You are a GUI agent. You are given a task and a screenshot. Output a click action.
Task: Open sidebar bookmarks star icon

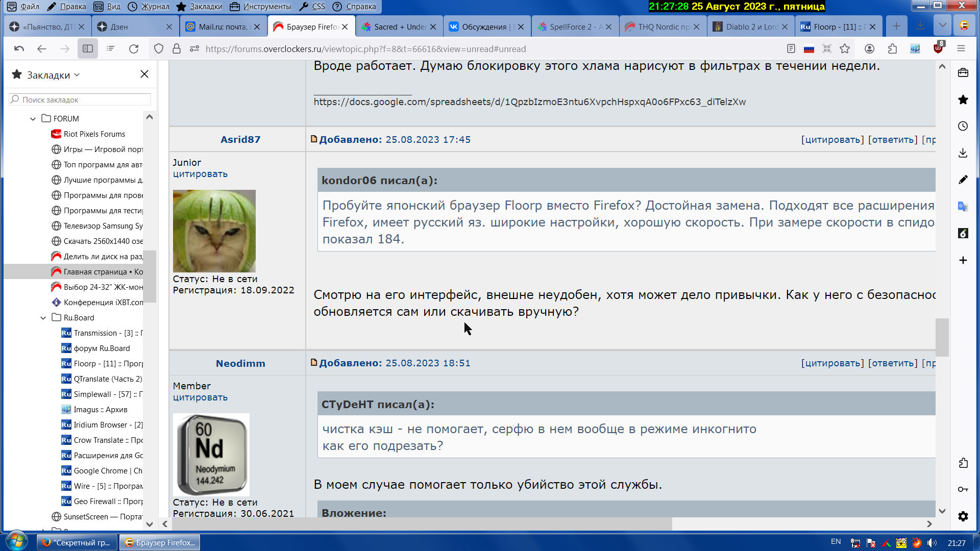point(963,99)
